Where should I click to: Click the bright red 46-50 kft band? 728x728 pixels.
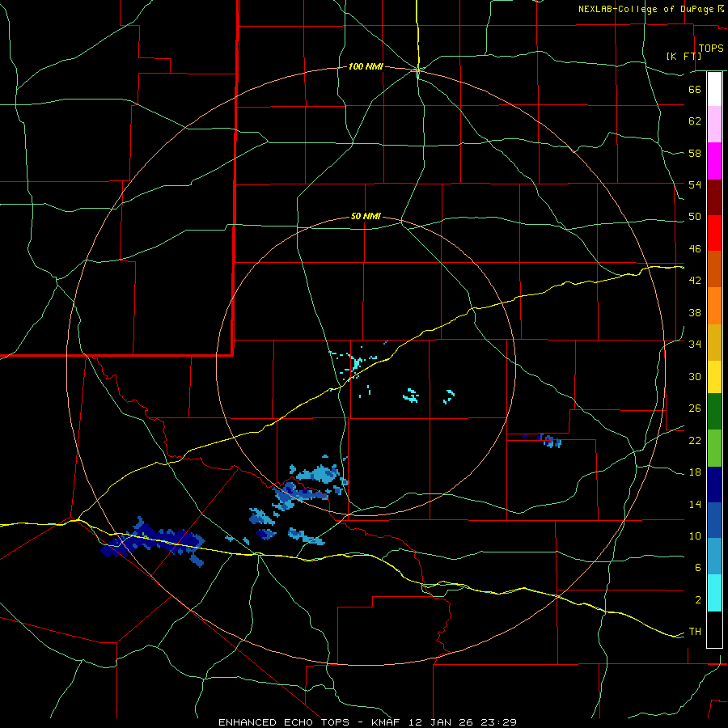click(x=714, y=233)
